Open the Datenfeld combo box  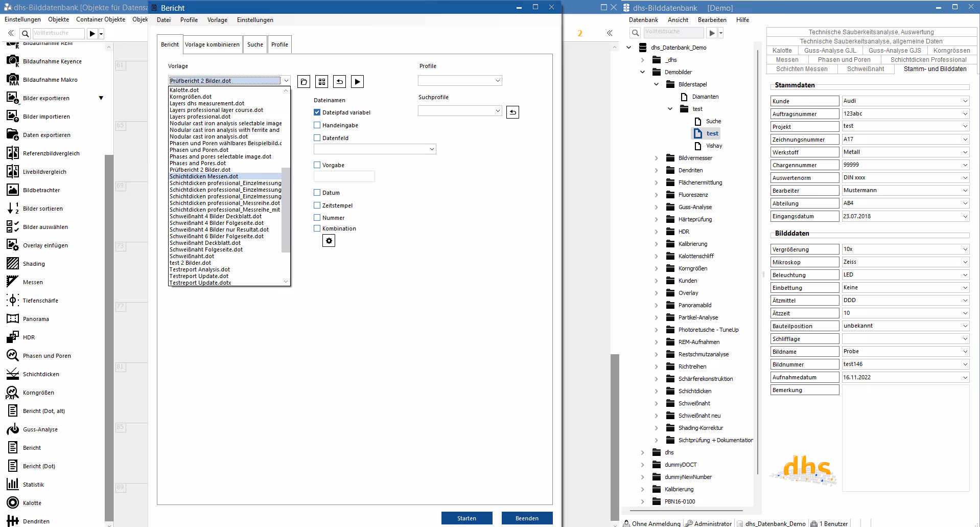point(375,149)
